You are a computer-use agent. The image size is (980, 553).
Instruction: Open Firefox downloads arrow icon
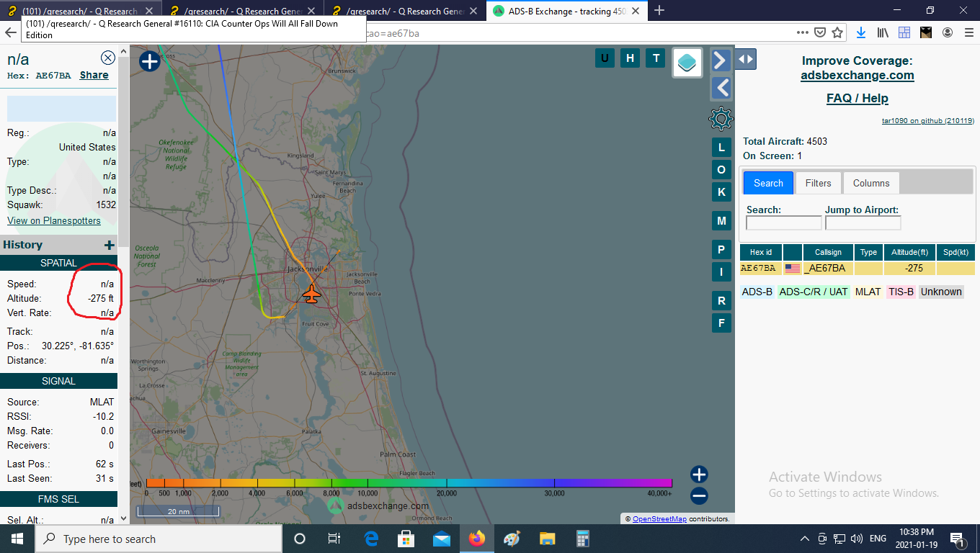[861, 32]
